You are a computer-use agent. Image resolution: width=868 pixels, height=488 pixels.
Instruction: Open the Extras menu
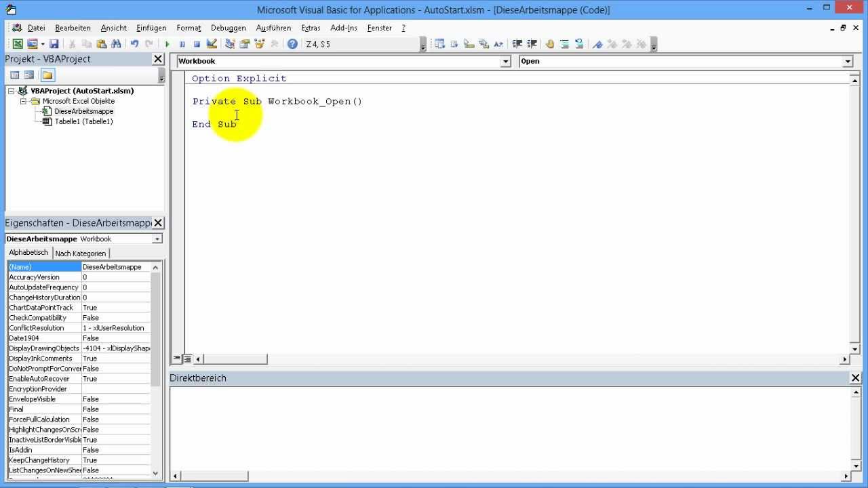[x=311, y=28]
